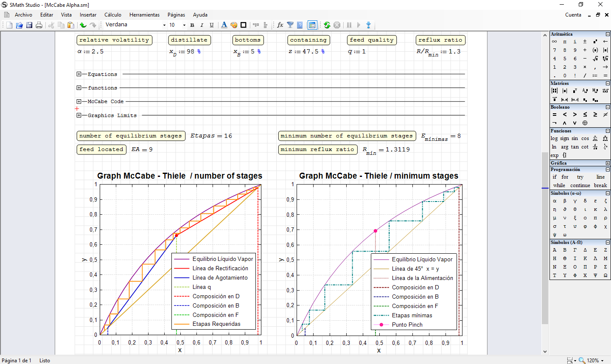The width and height of the screenshot is (611, 364).
Task: Open the Cálculo menu
Action: (113, 15)
